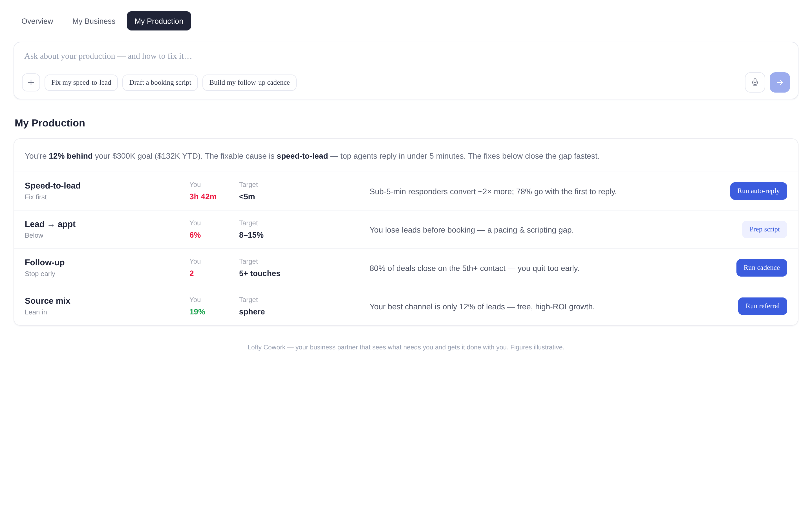Switch to the Overview tab

[37, 21]
